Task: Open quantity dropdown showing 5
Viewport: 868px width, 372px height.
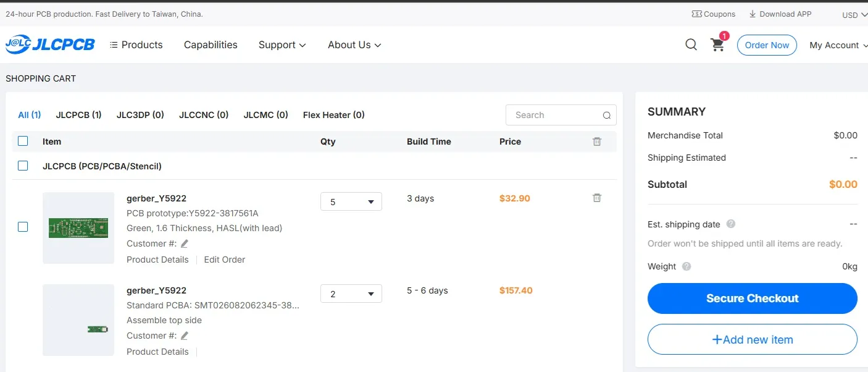Action: coord(351,201)
